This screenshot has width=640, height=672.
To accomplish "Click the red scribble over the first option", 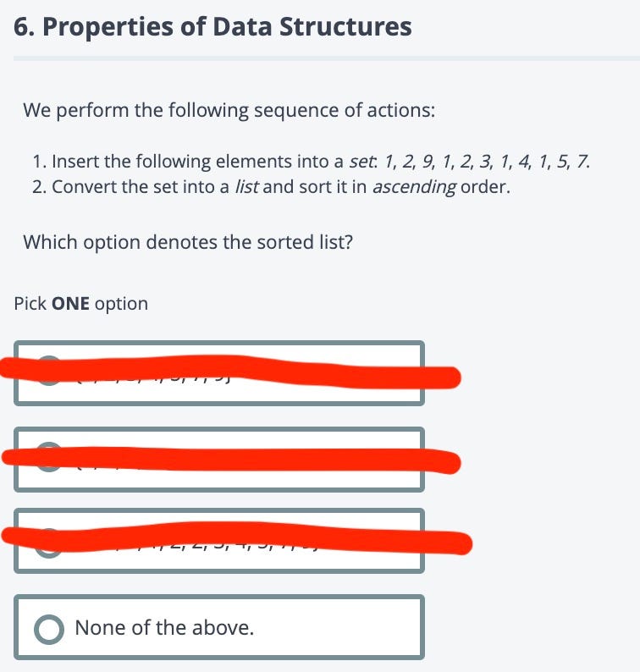I will [x=230, y=372].
